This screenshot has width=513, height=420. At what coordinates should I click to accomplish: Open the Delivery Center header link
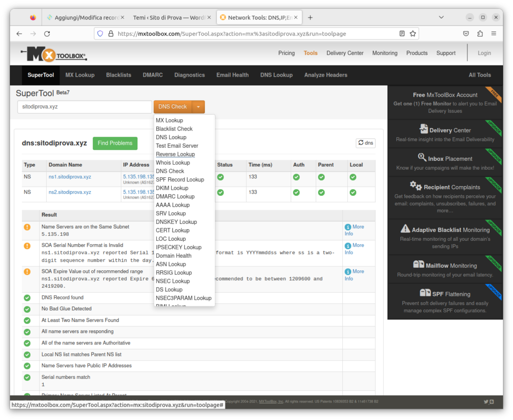[x=345, y=53]
